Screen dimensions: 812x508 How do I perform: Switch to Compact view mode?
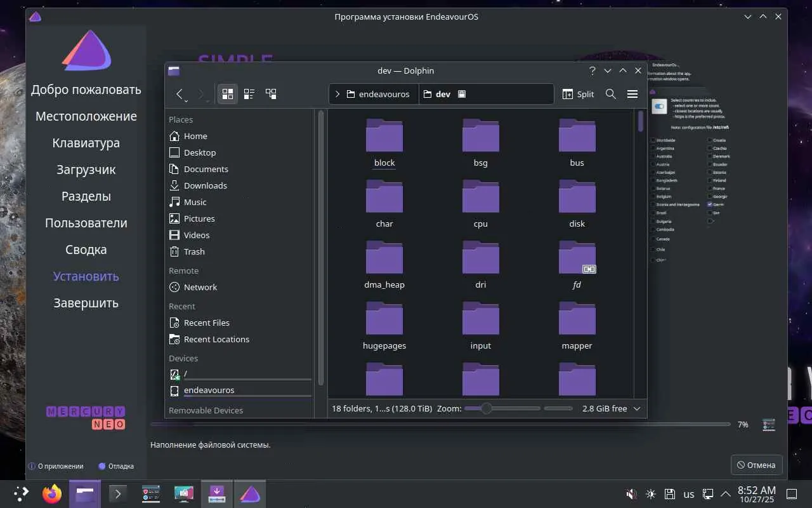coord(249,94)
